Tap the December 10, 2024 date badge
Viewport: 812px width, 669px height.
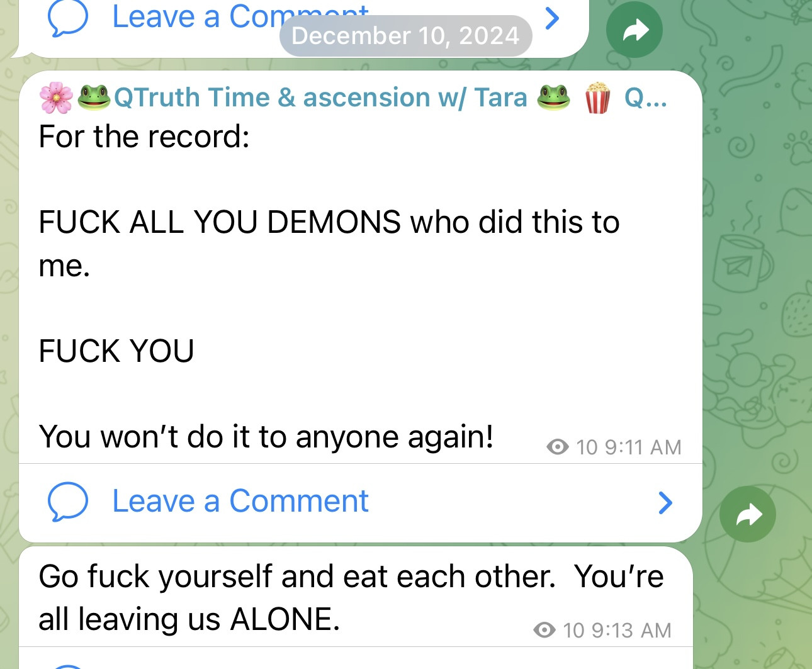click(405, 36)
